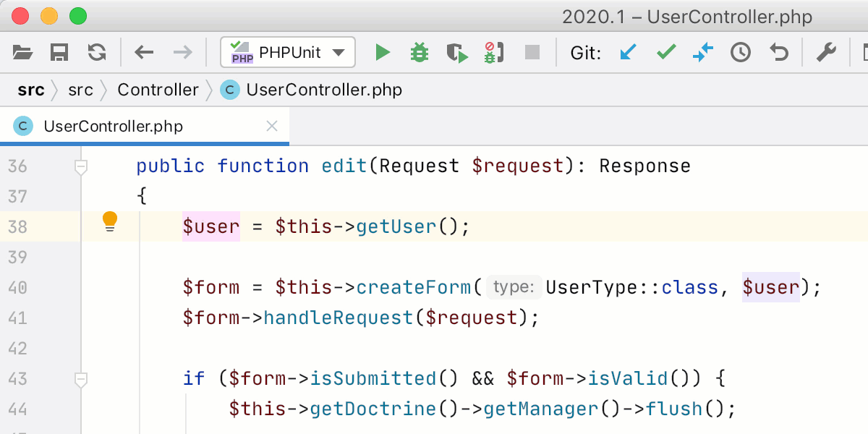The width and height of the screenshot is (868, 434).
Task: Commit changes using the green checkmark icon
Action: [665, 51]
